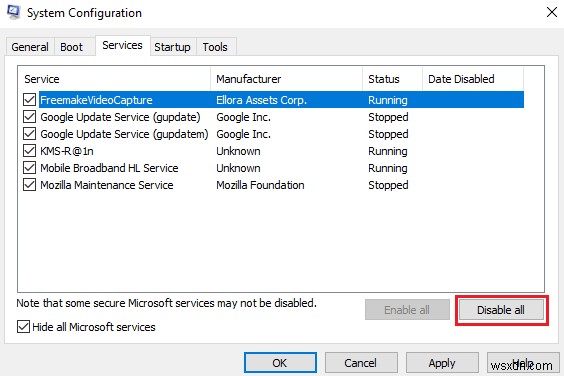Select the Google Update Service (gupdate) row

click(x=273, y=117)
